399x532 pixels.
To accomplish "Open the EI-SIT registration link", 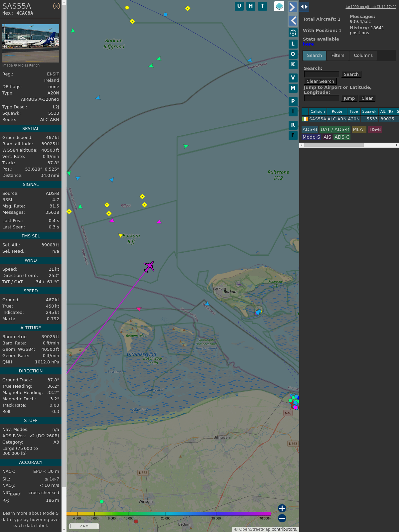I will coord(53,74).
